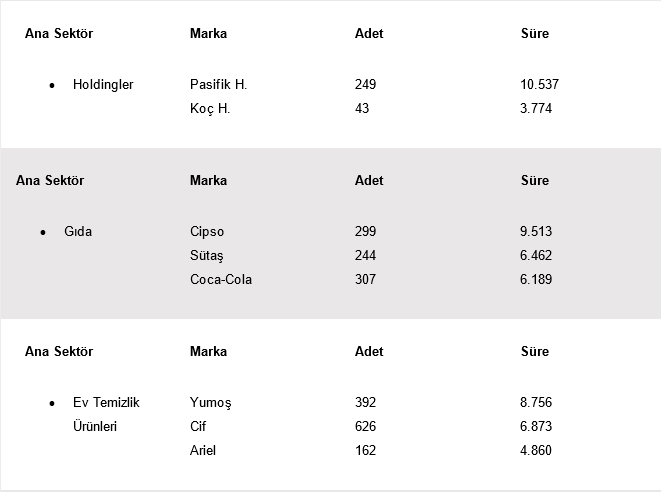
Task: Click the Sütaş brand name
Action: coord(207,256)
